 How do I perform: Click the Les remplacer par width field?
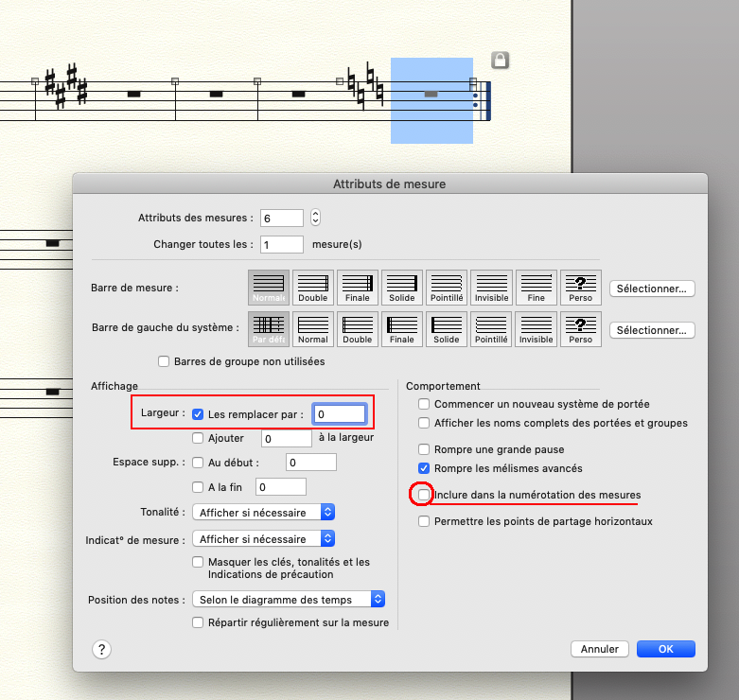[x=339, y=414]
